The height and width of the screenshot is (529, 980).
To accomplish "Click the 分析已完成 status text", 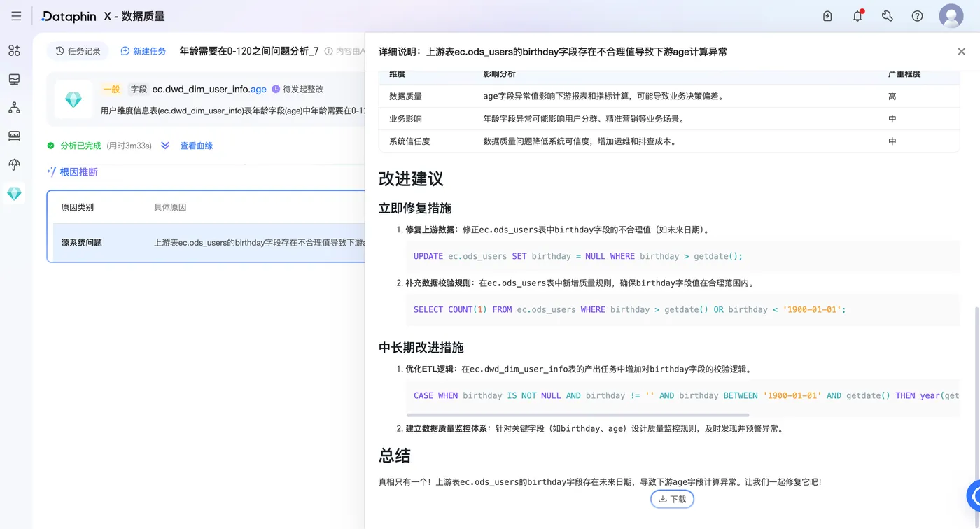I will click(80, 146).
